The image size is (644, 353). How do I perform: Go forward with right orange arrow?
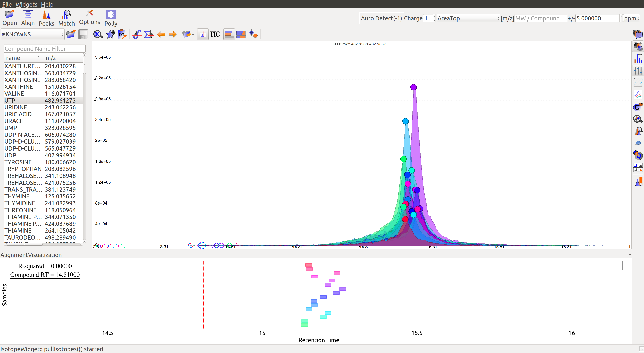pyautogui.click(x=173, y=34)
